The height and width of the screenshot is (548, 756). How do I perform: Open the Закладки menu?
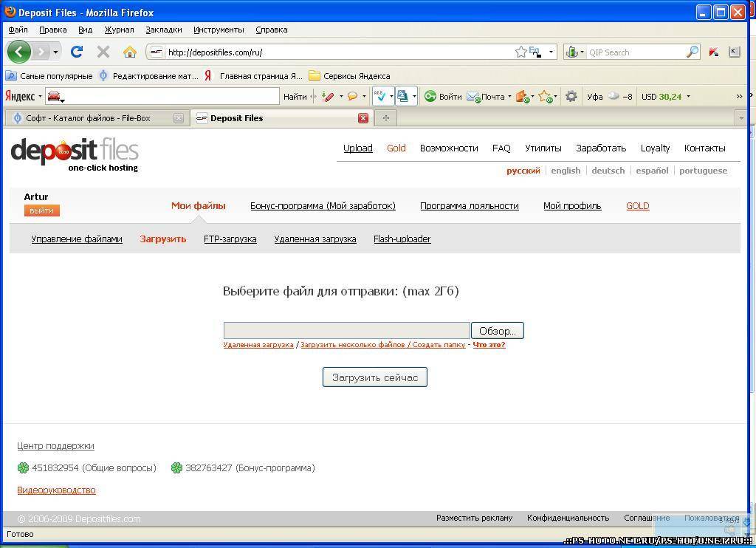164,30
